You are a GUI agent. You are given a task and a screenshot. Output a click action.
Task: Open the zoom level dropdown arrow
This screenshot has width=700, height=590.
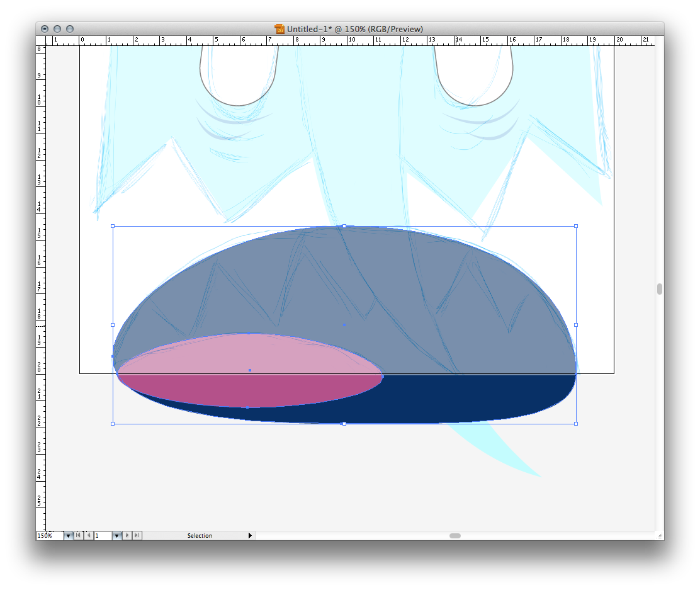pyautogui.click(x=68, y=536)
